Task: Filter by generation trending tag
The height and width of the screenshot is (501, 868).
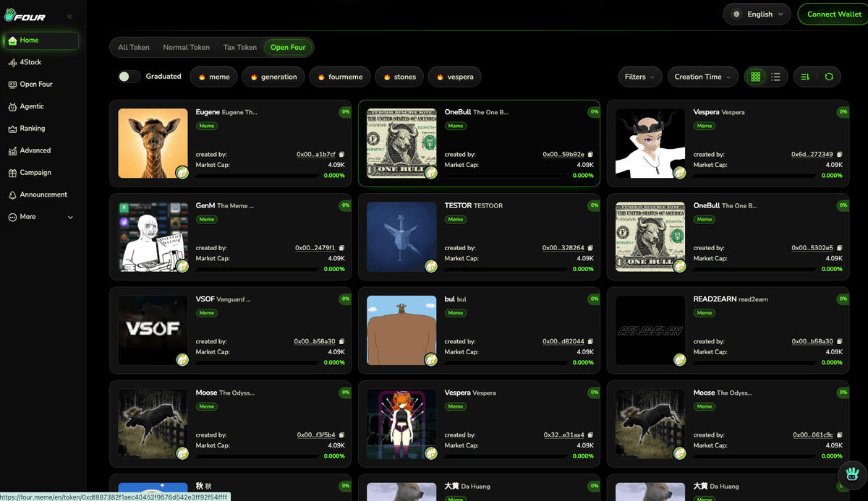Action: click(273, 77)
